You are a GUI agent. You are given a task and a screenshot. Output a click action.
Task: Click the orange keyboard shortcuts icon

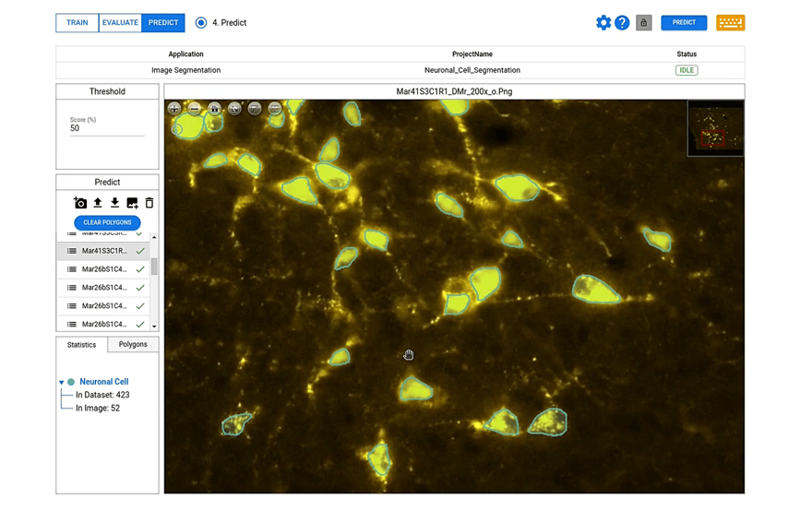(x=730, y=23)
